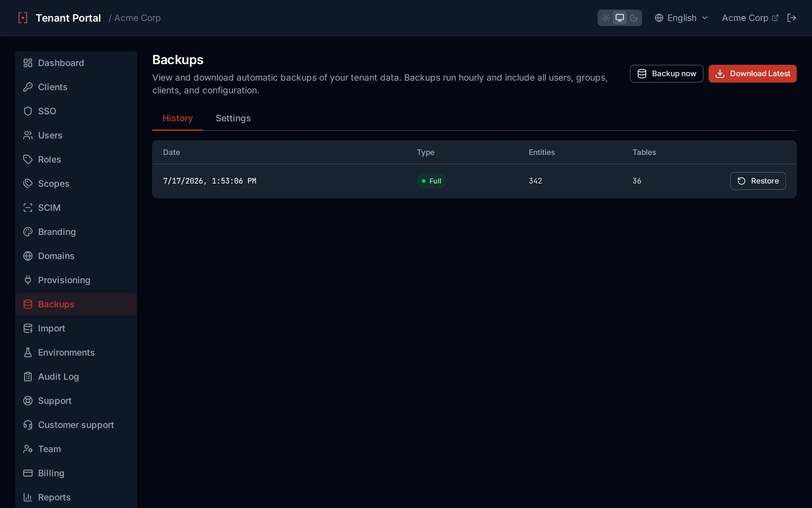Image resolution: width=812 pixels, height=508 pixels.
Task: Click the Entities column header
Action: (541, 152)
